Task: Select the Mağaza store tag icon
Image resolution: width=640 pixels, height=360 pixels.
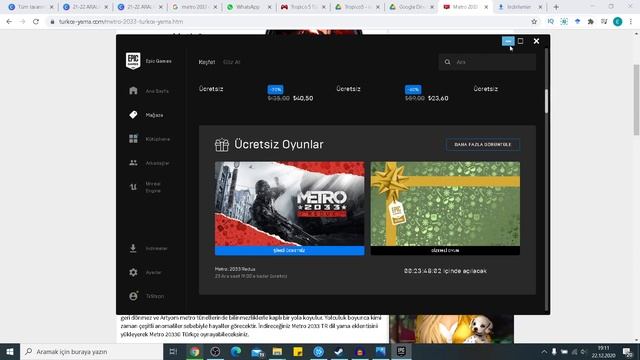Action: (x=133, y=115)
